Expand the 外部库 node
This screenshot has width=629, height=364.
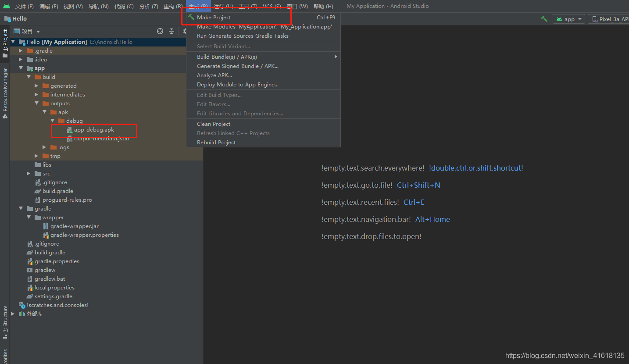[x=13, y=314]
